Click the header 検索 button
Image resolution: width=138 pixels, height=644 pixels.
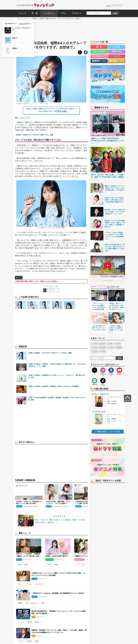pos(115,13)
